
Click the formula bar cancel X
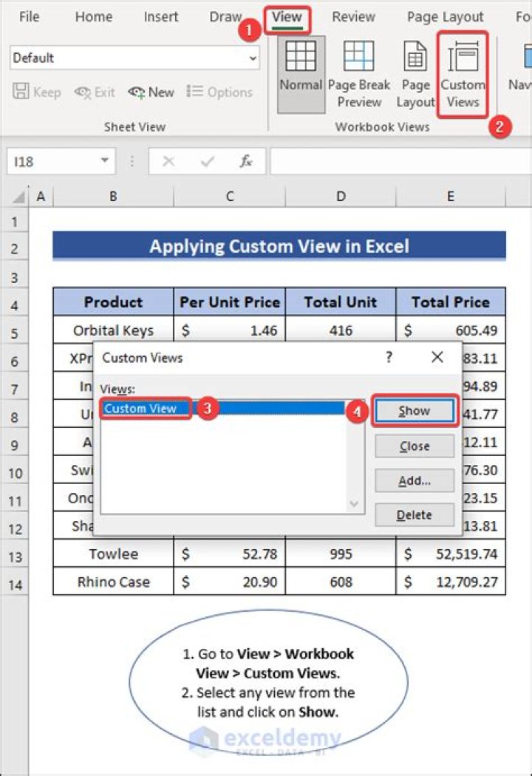click(168, 161)
